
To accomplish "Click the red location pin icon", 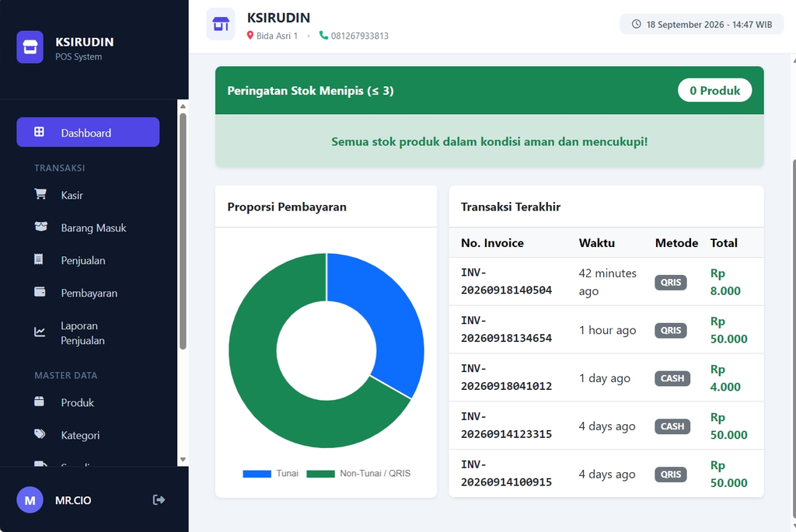I will coord(250,36).
